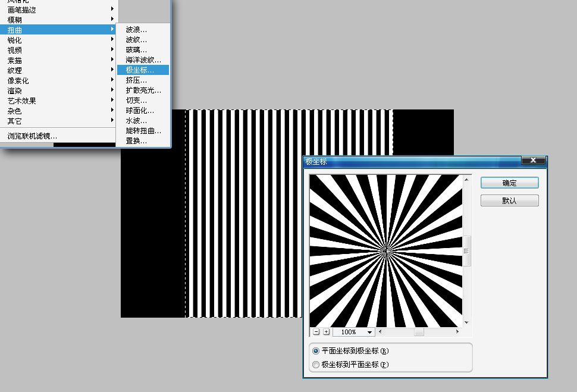Choose 海洋波纹... filter
577x392 pixels.
click(143, 59)
